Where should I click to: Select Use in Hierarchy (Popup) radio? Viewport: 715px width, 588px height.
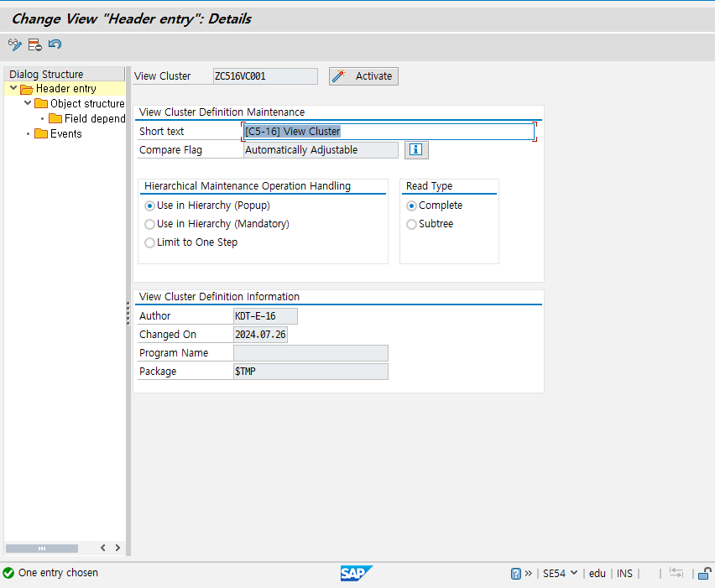149,206
